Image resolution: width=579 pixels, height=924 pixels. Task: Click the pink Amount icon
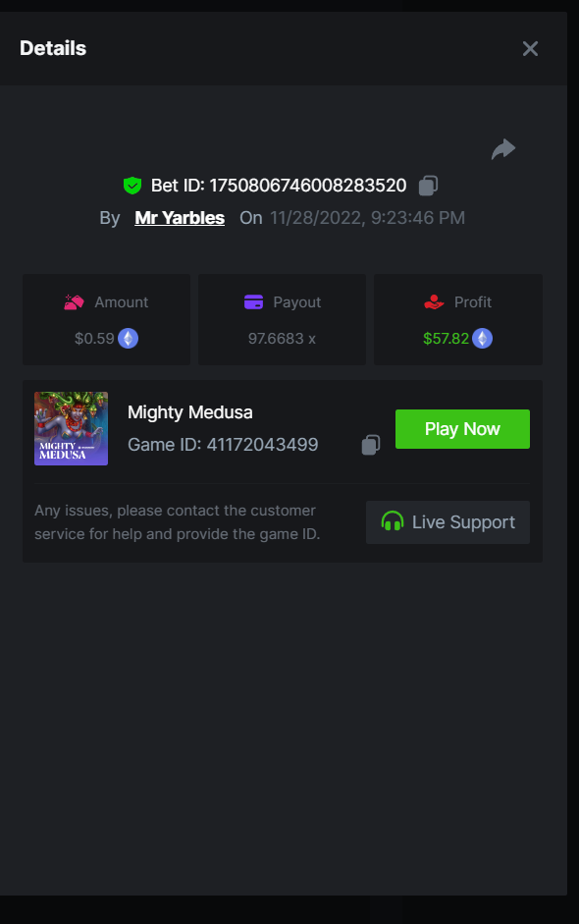point(75,302)
